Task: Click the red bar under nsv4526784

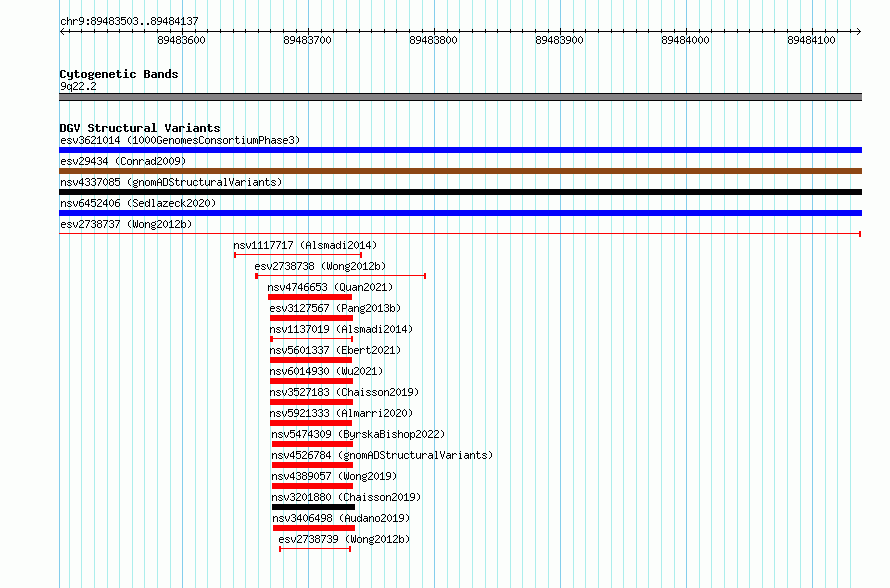Action: 313,465
